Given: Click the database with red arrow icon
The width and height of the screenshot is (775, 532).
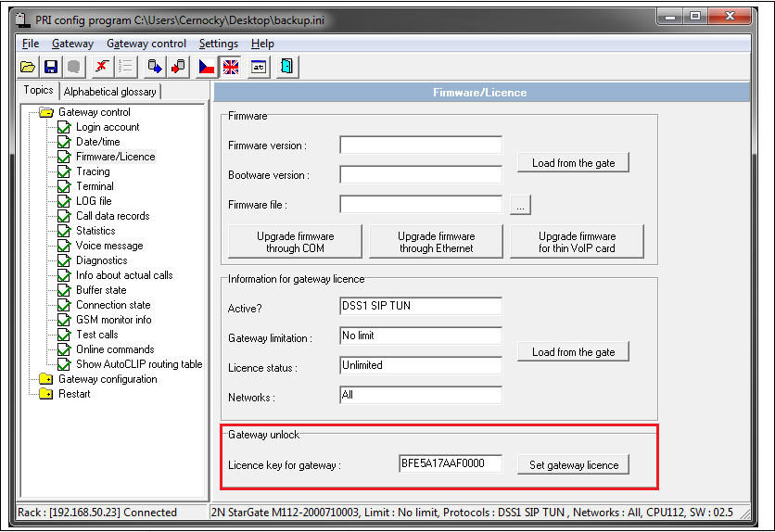Looking at the screenshot, I should click(178, 67).
